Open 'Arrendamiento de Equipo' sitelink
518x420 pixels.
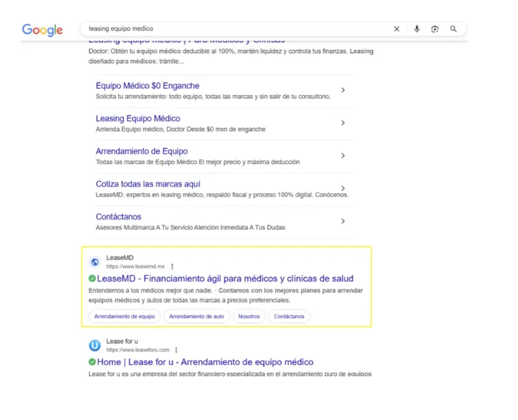point(142,151)
